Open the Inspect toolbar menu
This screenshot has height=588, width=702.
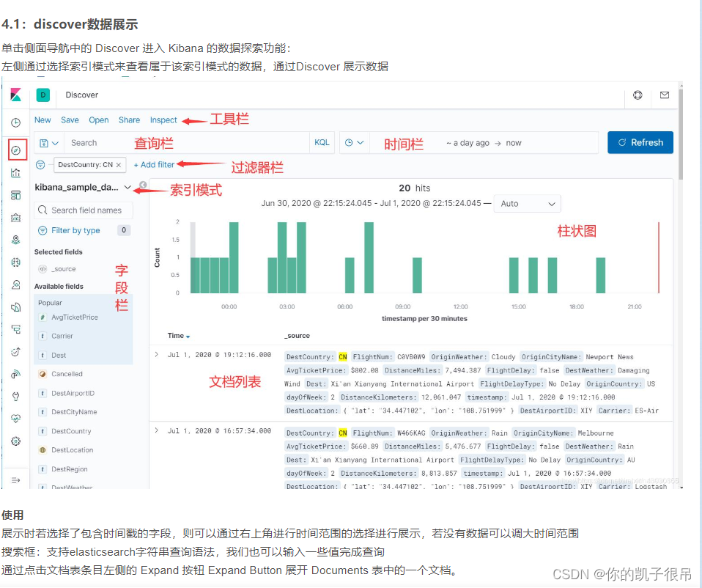pos(163,120)
